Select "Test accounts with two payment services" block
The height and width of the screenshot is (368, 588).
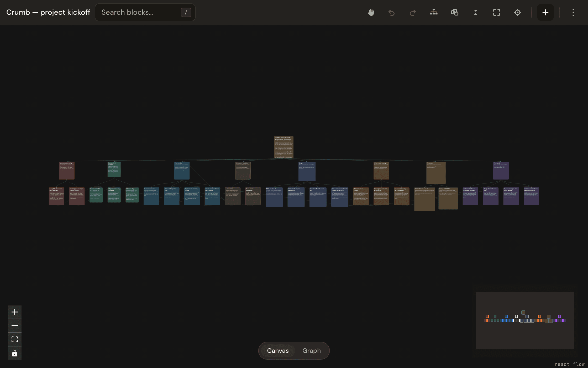(x=531, y=196)
